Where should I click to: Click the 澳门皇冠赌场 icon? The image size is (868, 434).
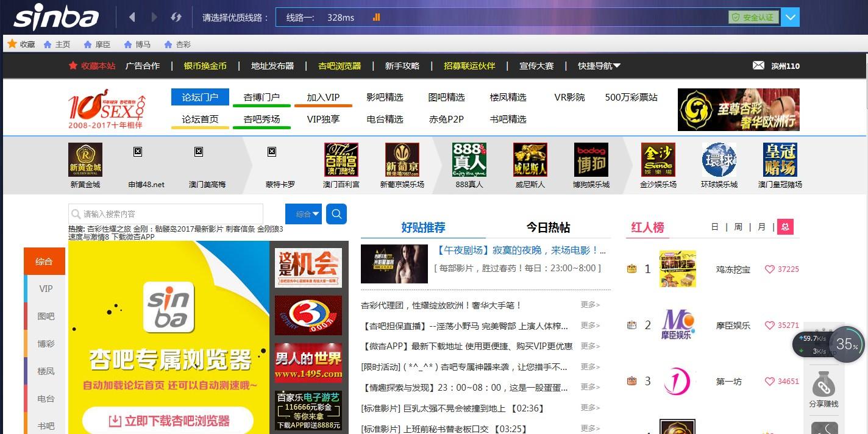(780, 160)
